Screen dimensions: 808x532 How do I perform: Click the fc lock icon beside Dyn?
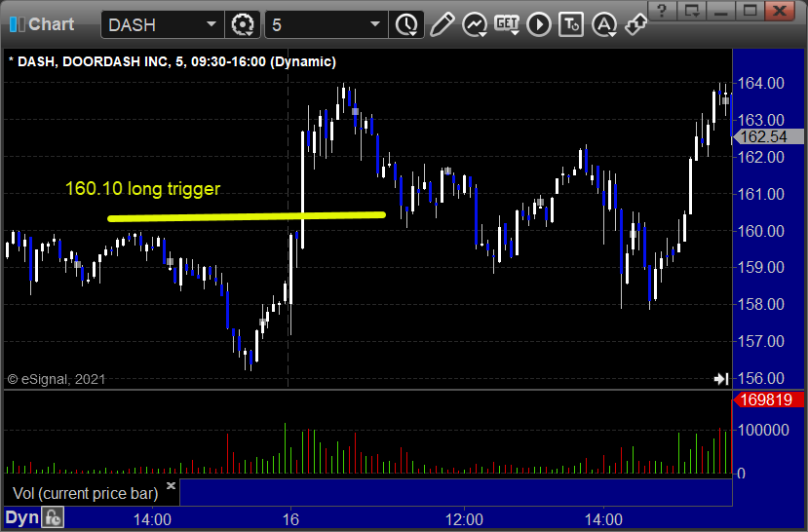point(53,517)
